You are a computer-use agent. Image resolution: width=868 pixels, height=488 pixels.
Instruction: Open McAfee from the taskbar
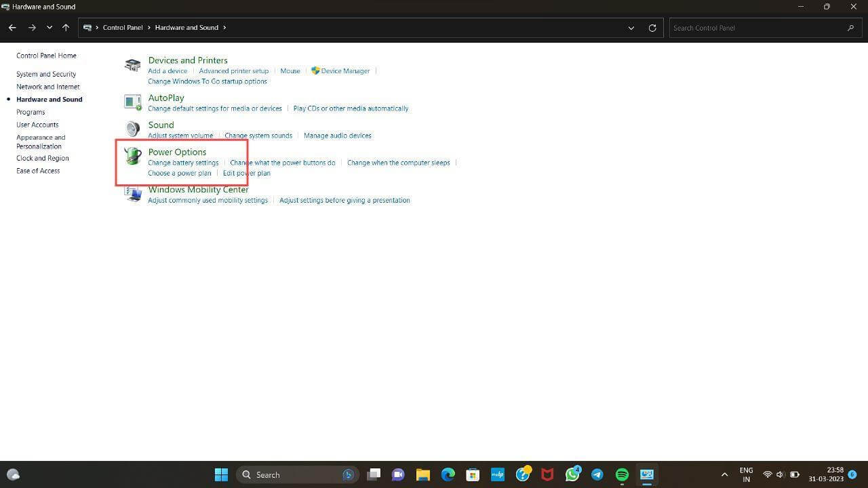click(x=547, y=474)
